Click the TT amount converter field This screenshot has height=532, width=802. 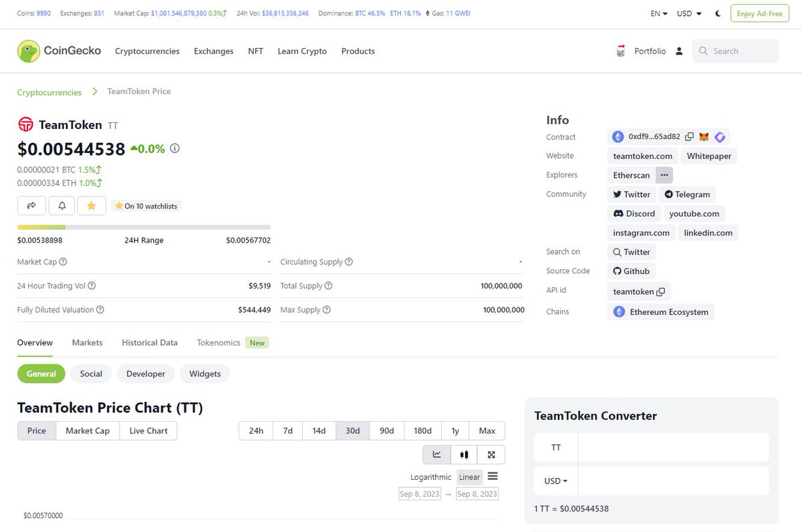[673, 447]
